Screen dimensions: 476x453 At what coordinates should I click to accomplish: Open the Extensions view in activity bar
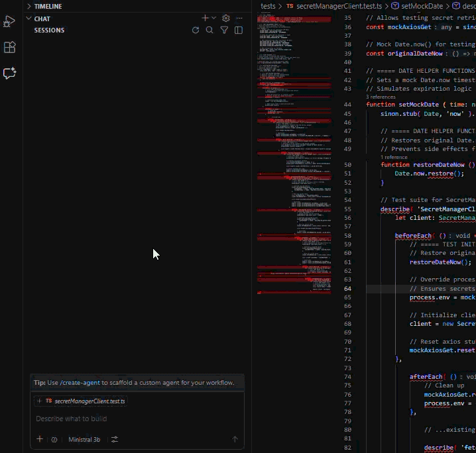click(9, 47)
